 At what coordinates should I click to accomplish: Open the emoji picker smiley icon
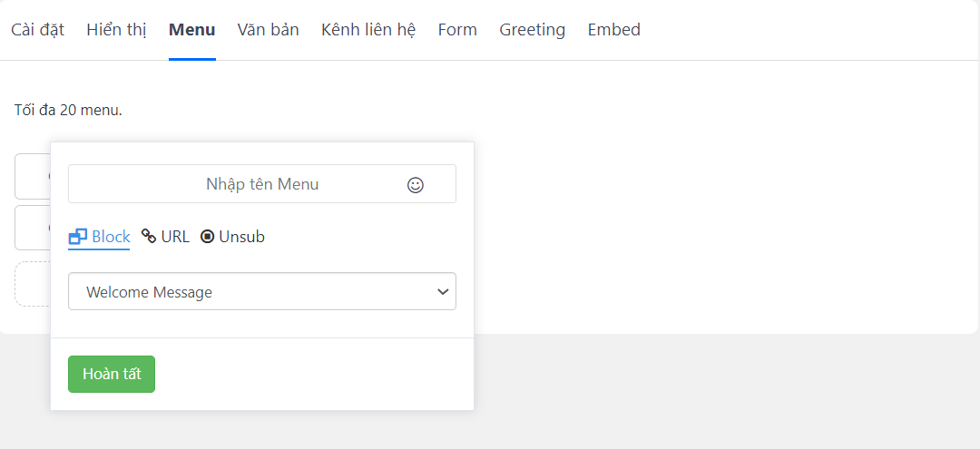pyautogui.click(x=415, y=185)
